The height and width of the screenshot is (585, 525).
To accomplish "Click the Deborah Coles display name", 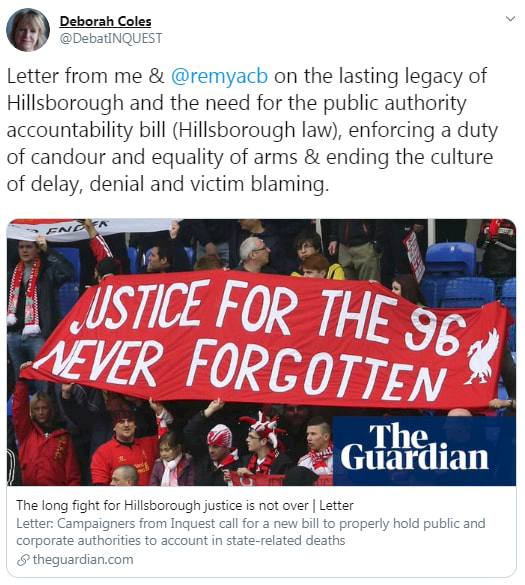I will pos(105,21).
